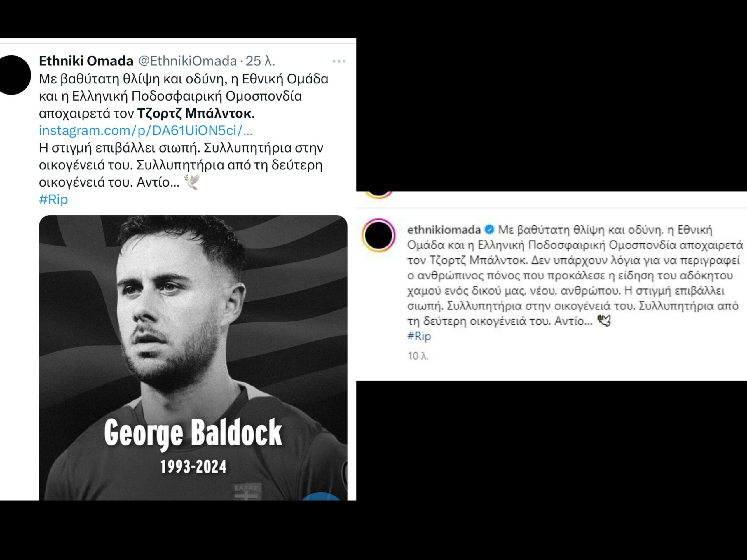Click the #Rip hashtag in the tweet

pyautogui.click(x=53, y=199)
